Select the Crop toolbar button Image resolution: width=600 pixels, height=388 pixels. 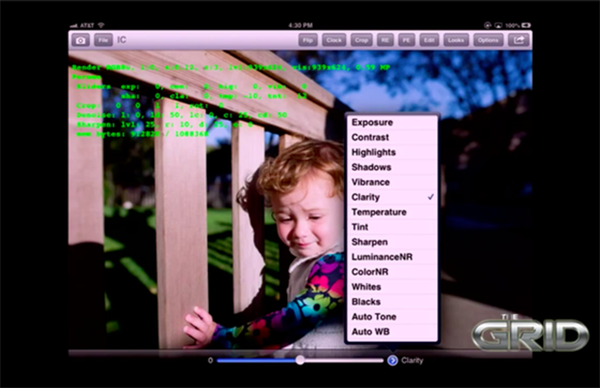(361, 40)
